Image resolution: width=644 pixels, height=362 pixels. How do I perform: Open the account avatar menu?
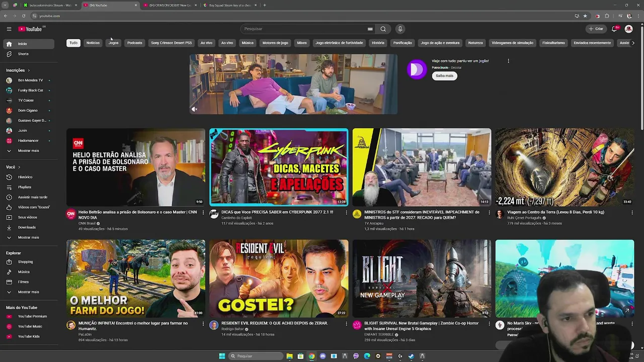point(628,29)
